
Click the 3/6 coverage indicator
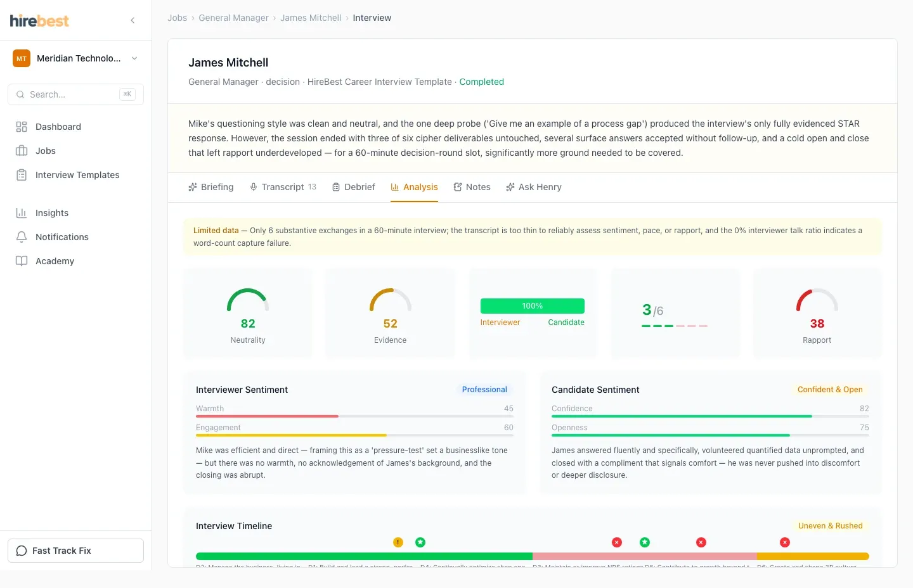point(675,315)
